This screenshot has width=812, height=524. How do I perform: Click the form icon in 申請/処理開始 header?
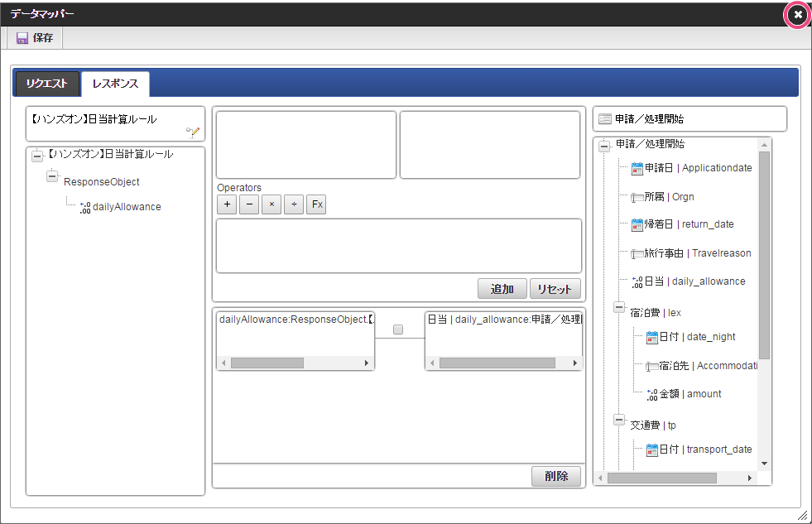coord(604,119)
